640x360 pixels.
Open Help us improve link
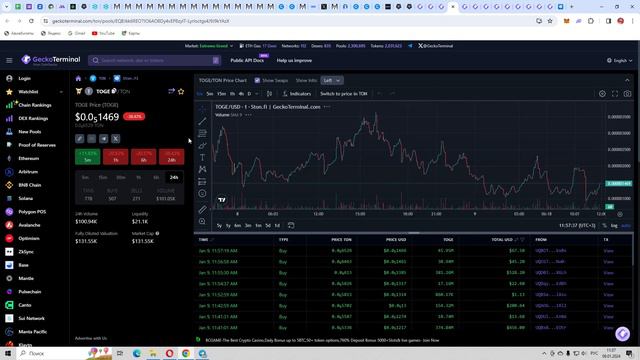(x=294, y=60)
